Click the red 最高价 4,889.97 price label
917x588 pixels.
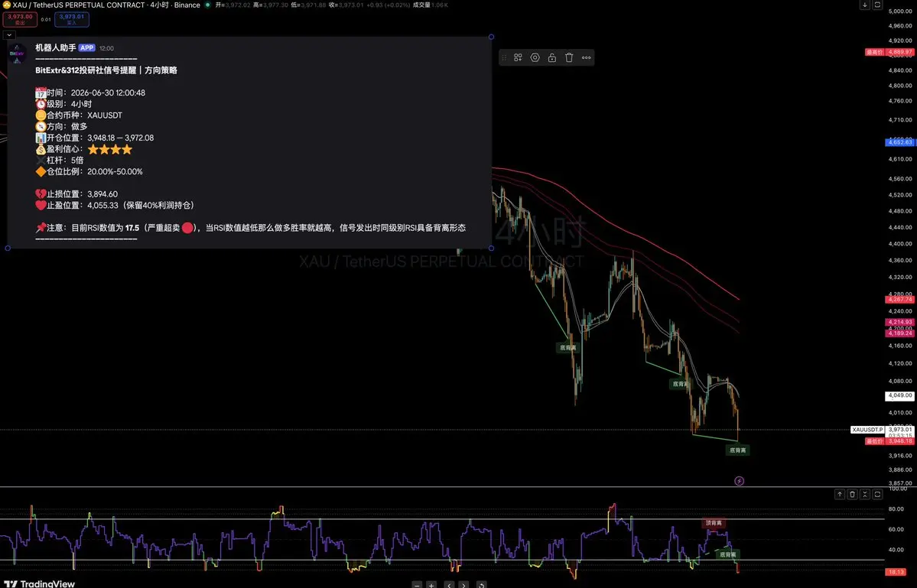pos(889,52)
